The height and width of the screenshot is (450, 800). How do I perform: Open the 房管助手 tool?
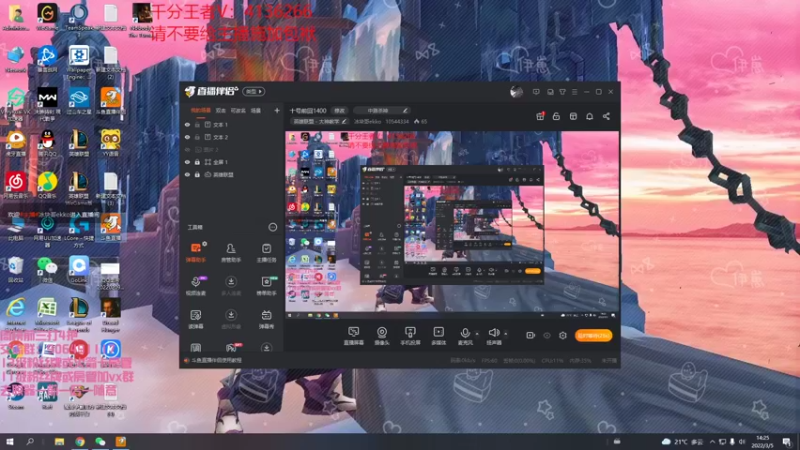pos(231,252)
